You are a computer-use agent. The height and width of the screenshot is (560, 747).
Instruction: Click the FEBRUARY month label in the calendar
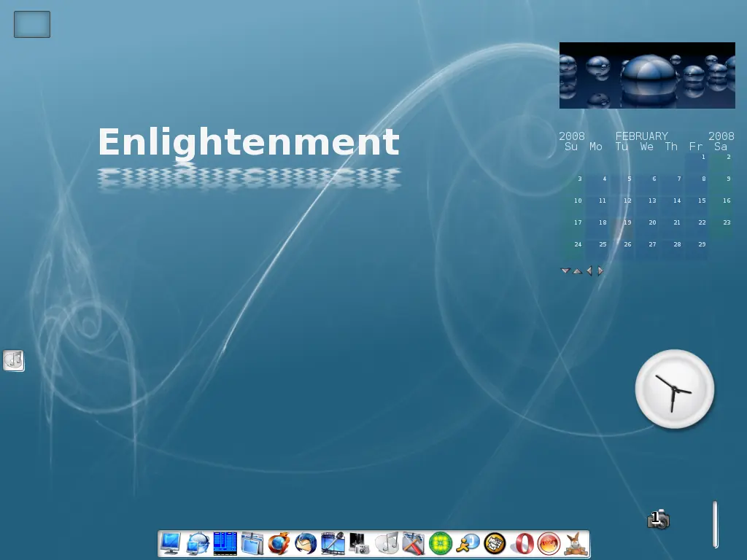pos(642,136)
